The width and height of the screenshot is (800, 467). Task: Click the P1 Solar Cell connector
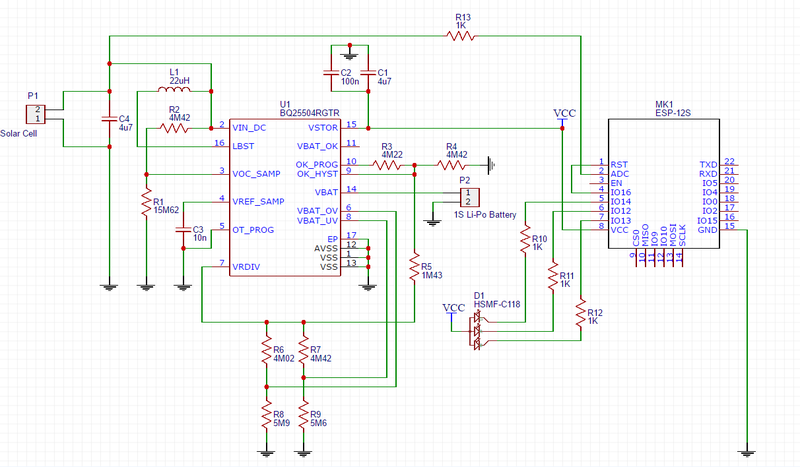36,114
